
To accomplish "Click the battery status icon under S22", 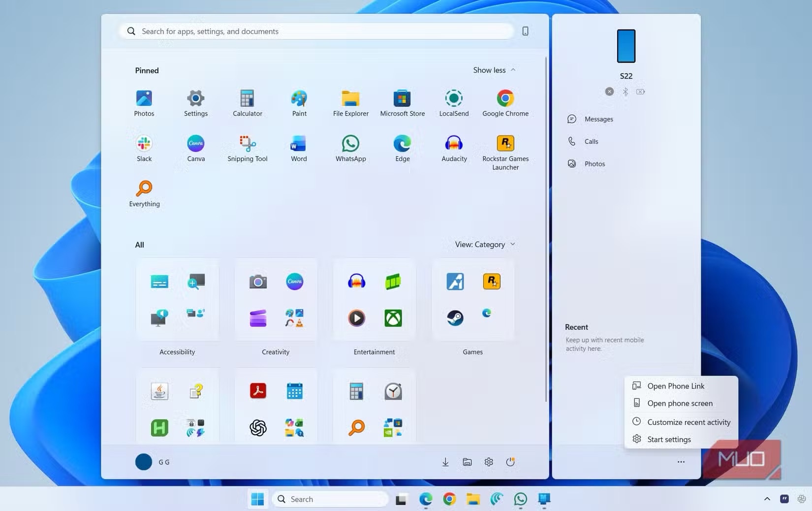I will click(x=640, y=92).
